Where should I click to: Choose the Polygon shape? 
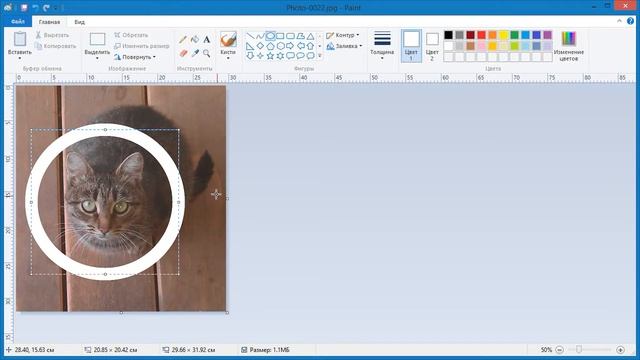point(301,36)
